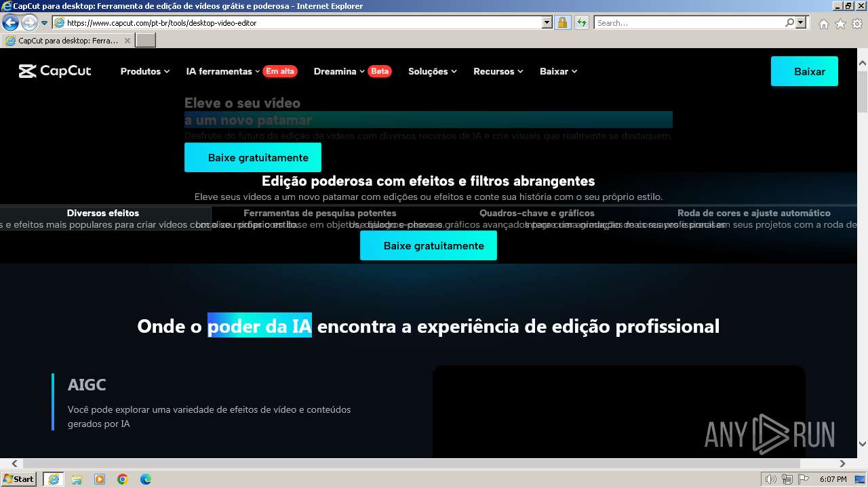The image size is (868, 488).
Task: Click the horizontal scrollbar right arrow
Action: pos(843,464)
